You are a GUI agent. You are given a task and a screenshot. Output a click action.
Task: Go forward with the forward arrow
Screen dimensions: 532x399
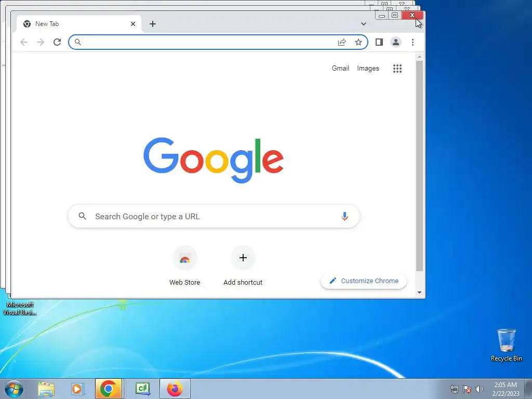(x=41, y=42)
